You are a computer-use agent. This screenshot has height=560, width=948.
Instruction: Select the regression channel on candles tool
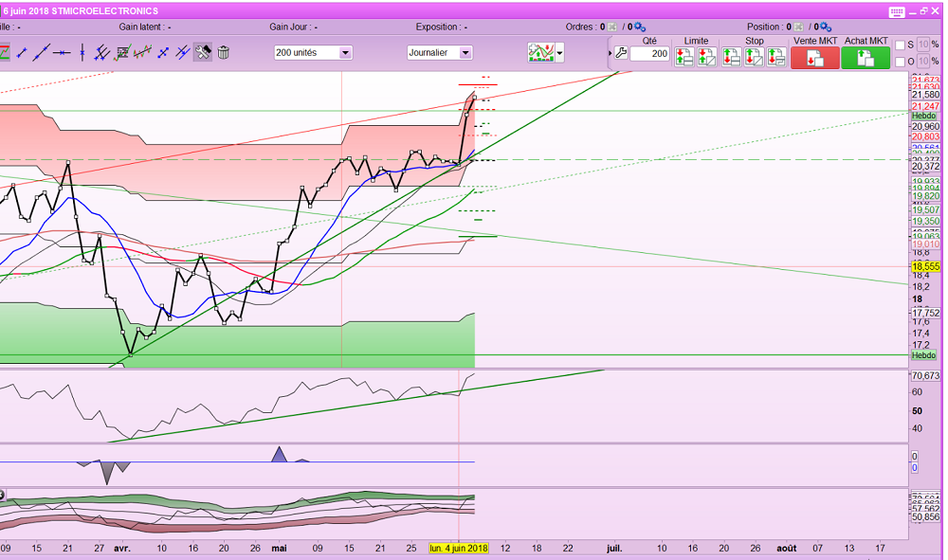coord(143,52)
